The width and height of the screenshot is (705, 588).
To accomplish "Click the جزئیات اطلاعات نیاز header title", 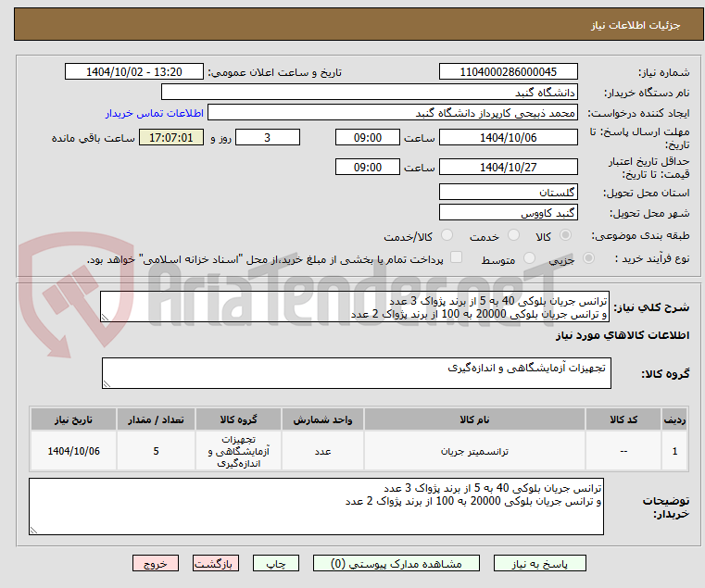I will coord(636,25).
